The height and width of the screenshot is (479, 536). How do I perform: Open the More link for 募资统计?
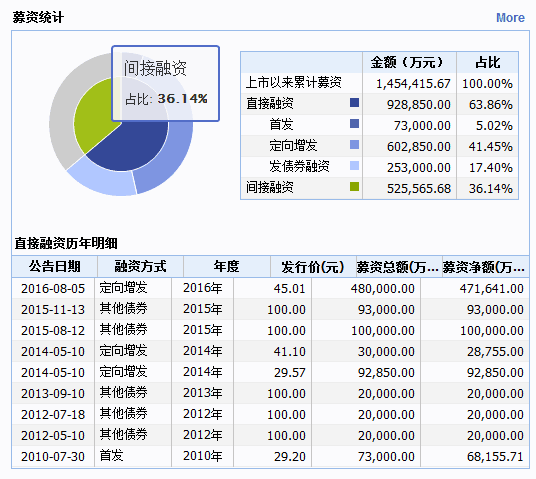510,17
